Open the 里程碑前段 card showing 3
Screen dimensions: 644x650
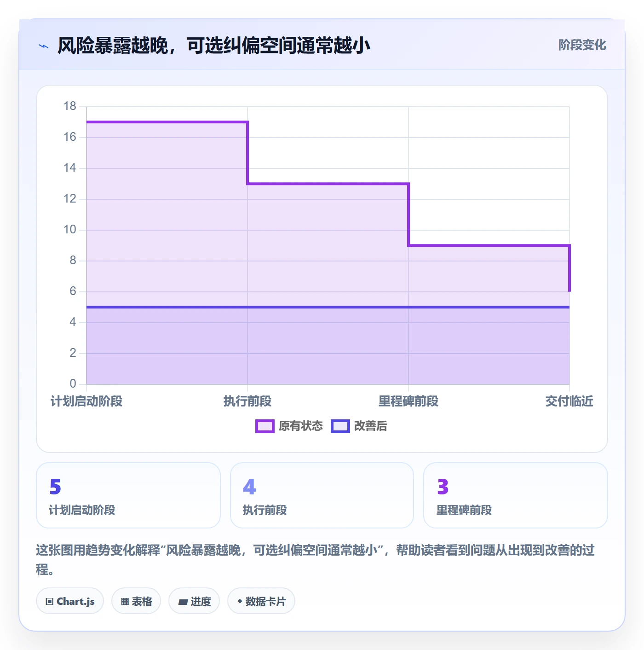tap(516, 495)
